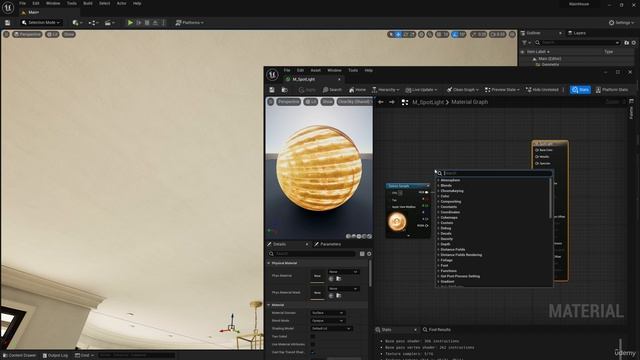640x360 pixels.
Task: Open Phys Material asset dropdown
Action: pyautogui.click(x=343, y=272)
